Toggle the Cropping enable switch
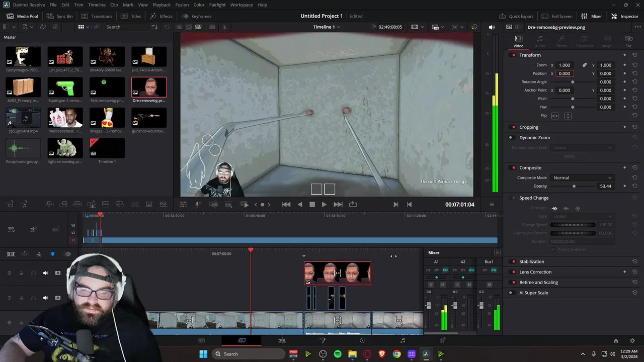Screen dimensions: 644x362 pos(513,127)
